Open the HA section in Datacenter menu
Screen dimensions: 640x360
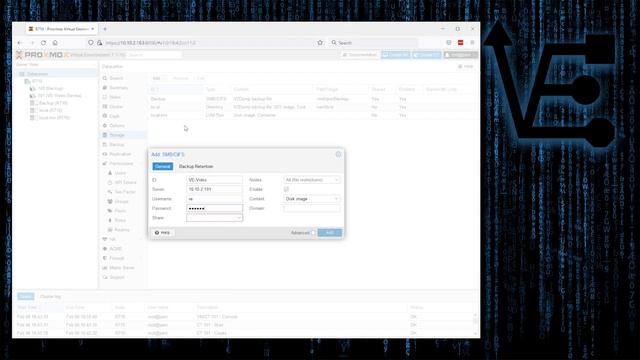tap(112, 239)
